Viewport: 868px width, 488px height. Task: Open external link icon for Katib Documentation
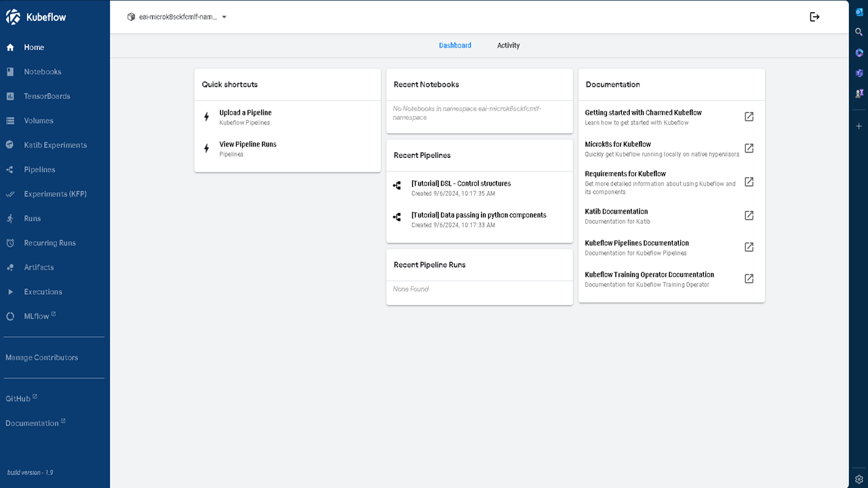click(x=749, y=216)
